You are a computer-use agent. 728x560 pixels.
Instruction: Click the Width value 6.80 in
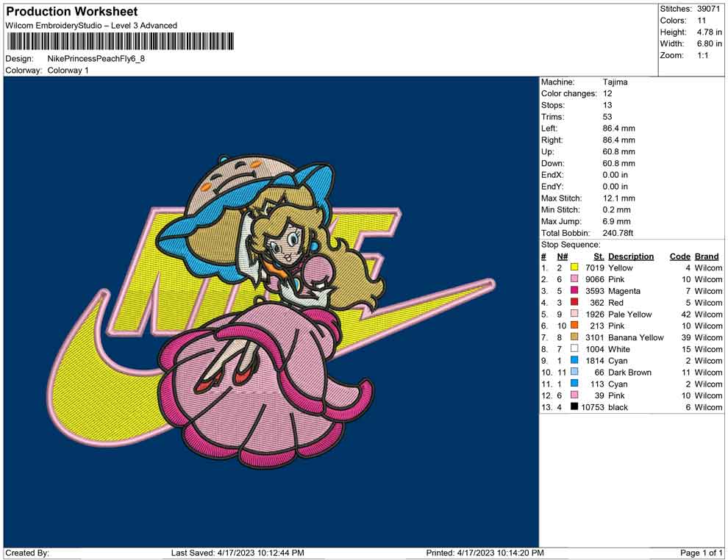pyautogui.click(x=709, y=43)
